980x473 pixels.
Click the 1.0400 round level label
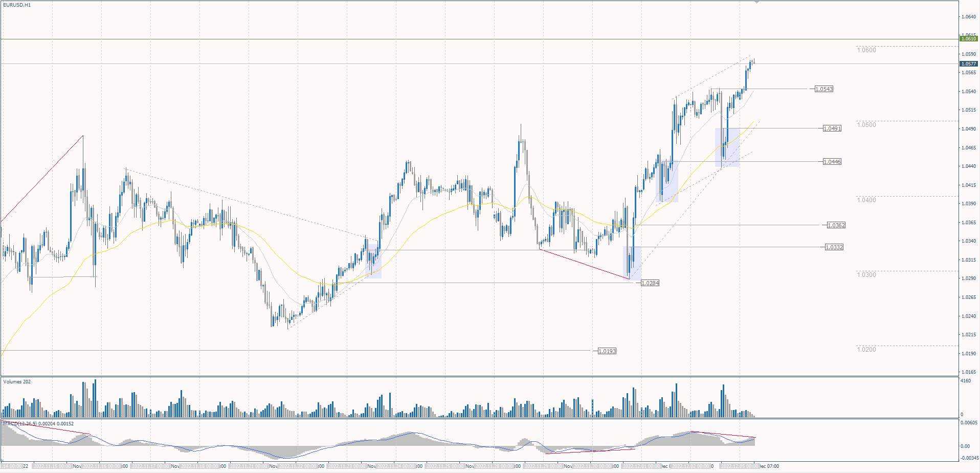click(x=866, y=200)
